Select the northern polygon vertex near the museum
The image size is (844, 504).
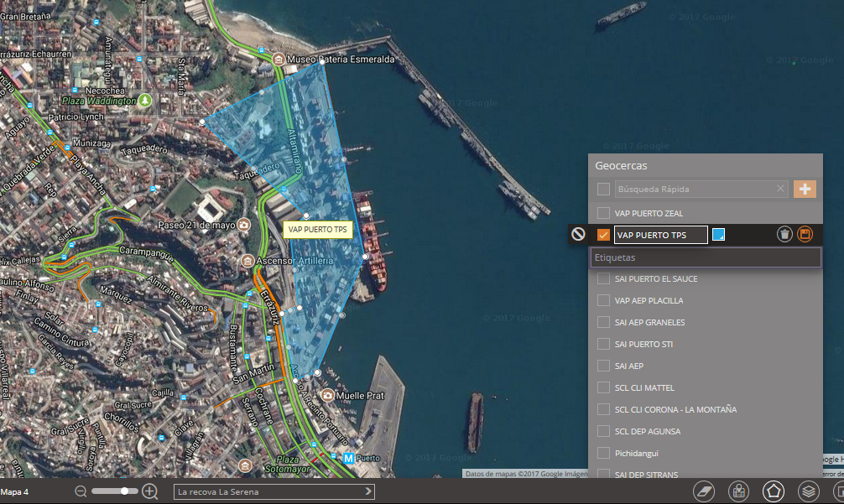point(322,62)
